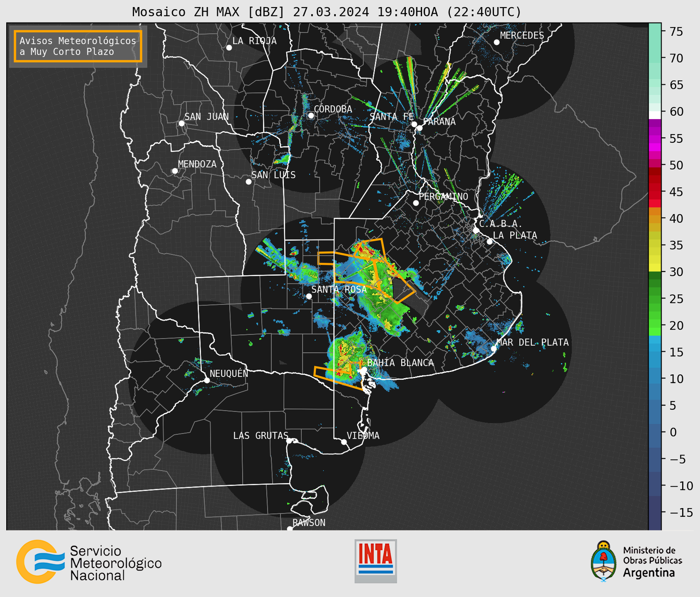Viewport: 700px width, 597px height.
Task: Click the MAR DEL PLATA label text
Action: 533,343
